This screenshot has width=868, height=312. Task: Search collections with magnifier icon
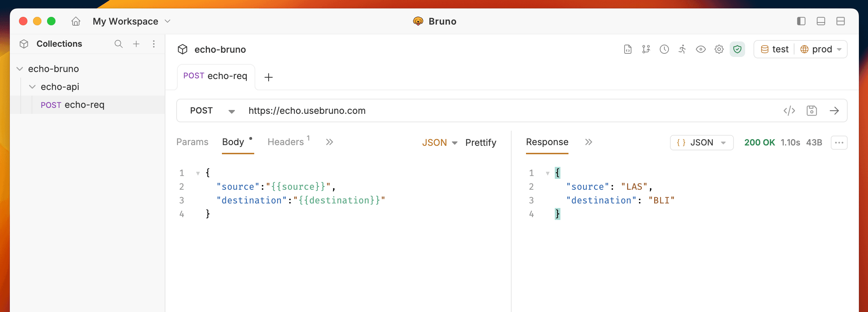pos(119,44)
